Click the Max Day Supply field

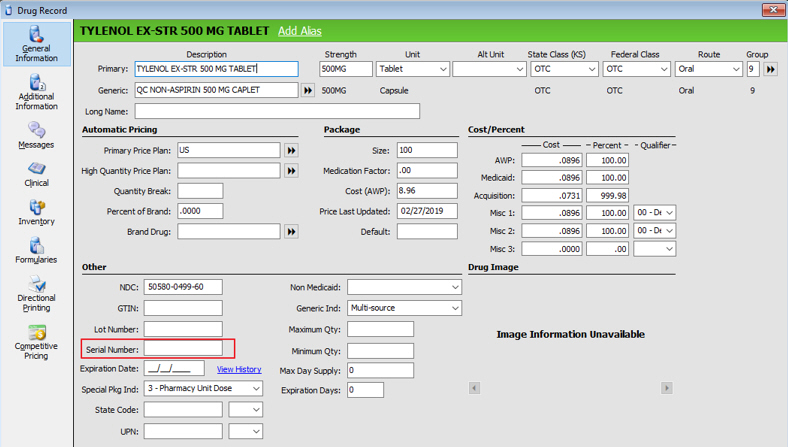pos(380,371)
